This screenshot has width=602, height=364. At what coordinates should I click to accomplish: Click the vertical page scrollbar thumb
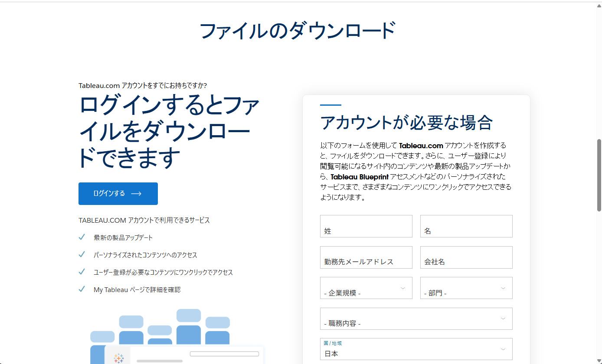(599, 175)
